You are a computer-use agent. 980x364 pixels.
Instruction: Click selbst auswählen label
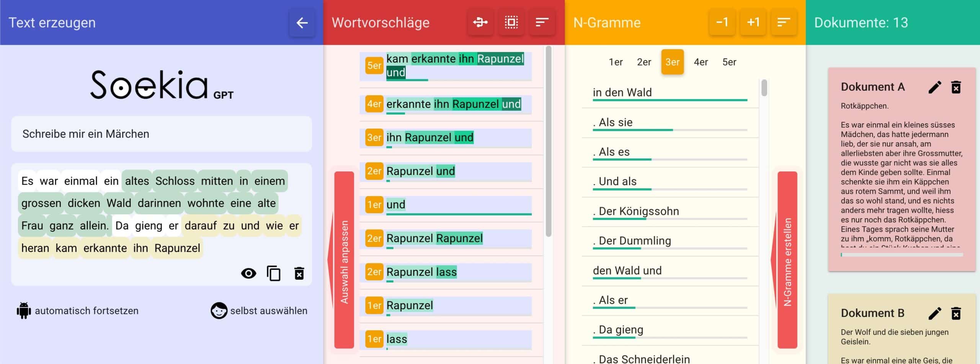coord(269,310)
